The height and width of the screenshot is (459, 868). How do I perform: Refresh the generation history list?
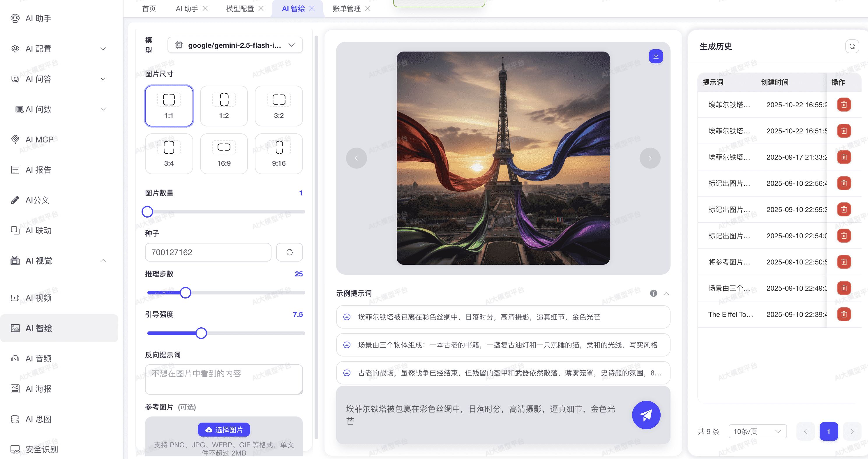[852, 47]
